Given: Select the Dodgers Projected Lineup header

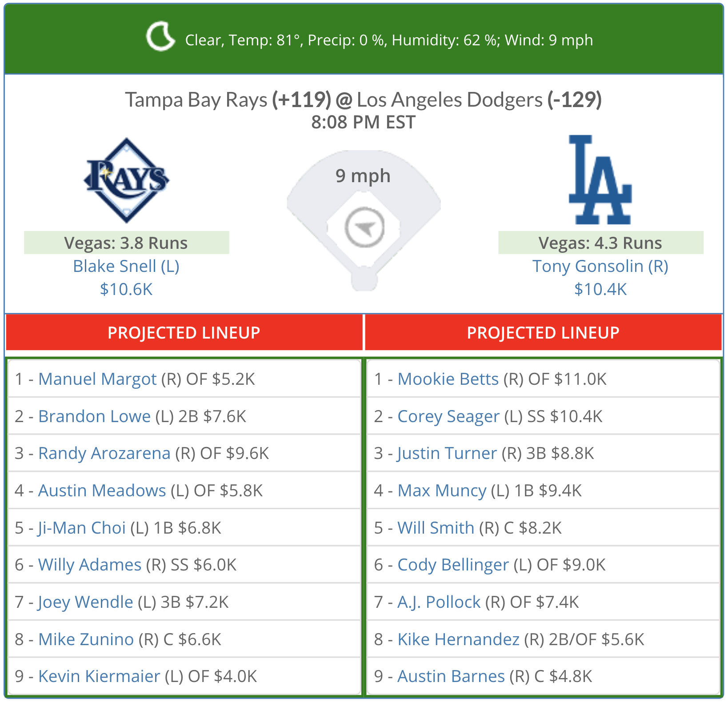Looking at the screenshot, I should (543, 333).
